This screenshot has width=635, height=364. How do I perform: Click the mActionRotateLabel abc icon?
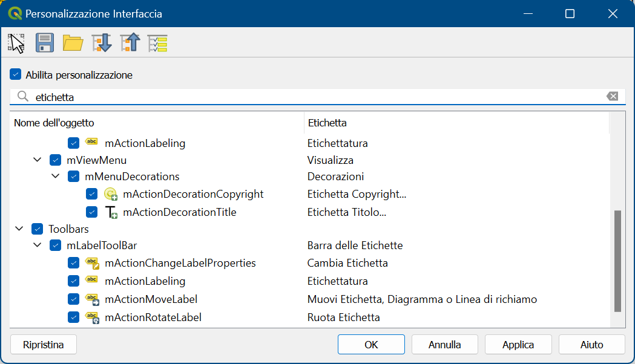coord(92,317)
